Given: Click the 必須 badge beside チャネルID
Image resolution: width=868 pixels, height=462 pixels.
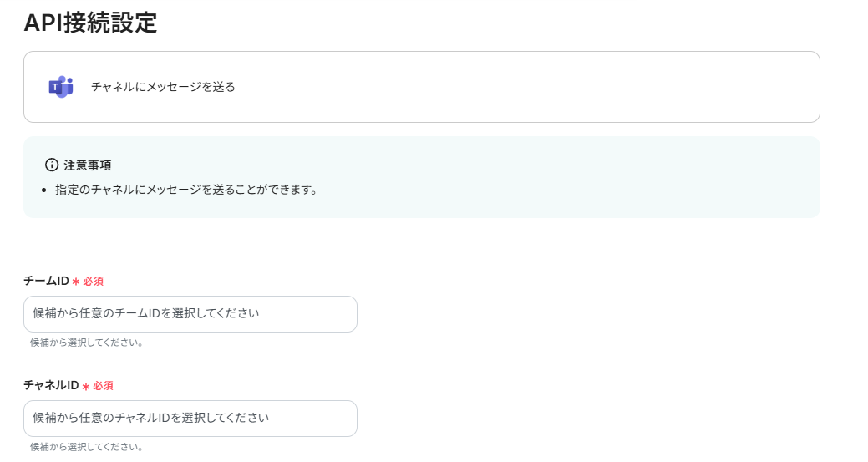Looking at the screenshot, I should [x=104, y=386].
